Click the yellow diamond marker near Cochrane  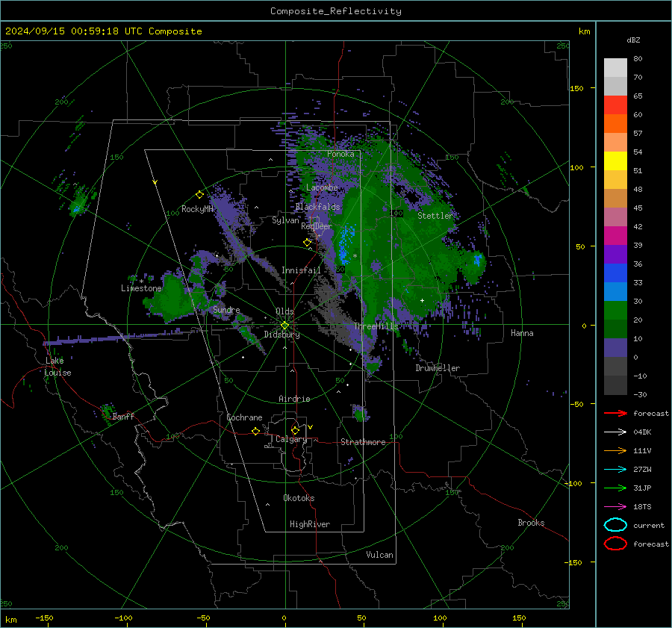[x=255, y=431]
